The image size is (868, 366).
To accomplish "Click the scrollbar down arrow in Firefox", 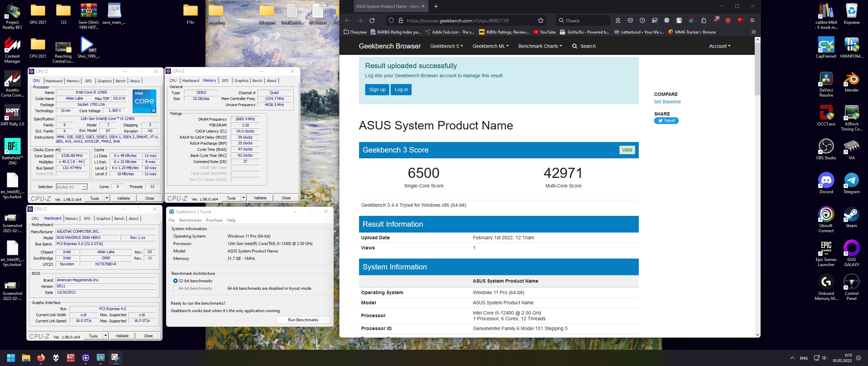I will pos(757,335).
